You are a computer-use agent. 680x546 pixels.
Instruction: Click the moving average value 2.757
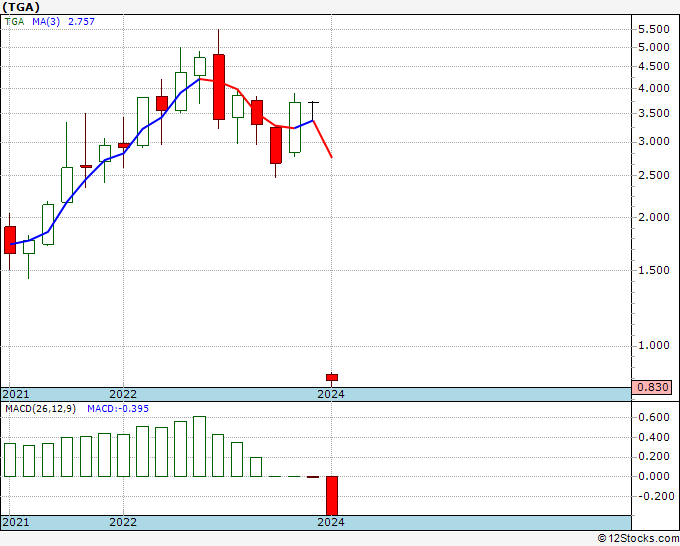click(81, 21)
